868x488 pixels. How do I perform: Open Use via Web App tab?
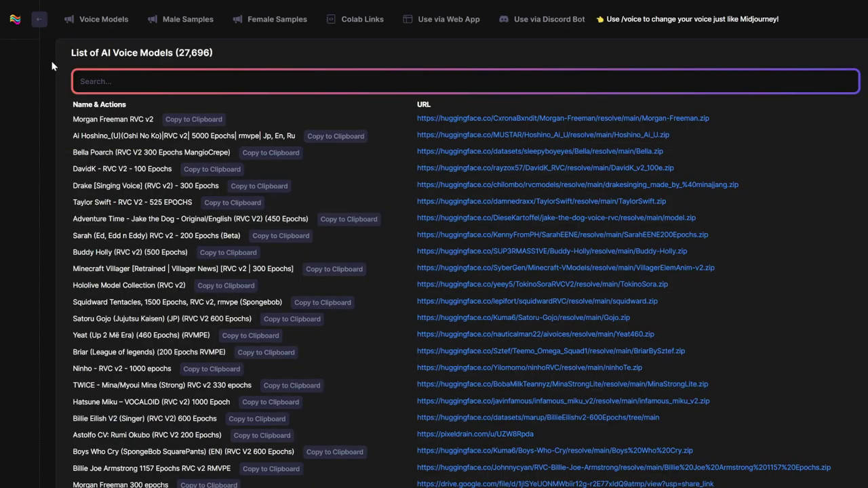449,19
